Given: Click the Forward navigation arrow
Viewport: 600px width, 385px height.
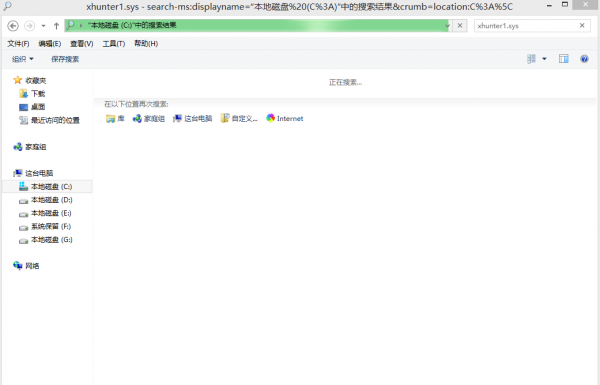Looking at the screenshot, I should click(x=29, y=26).
